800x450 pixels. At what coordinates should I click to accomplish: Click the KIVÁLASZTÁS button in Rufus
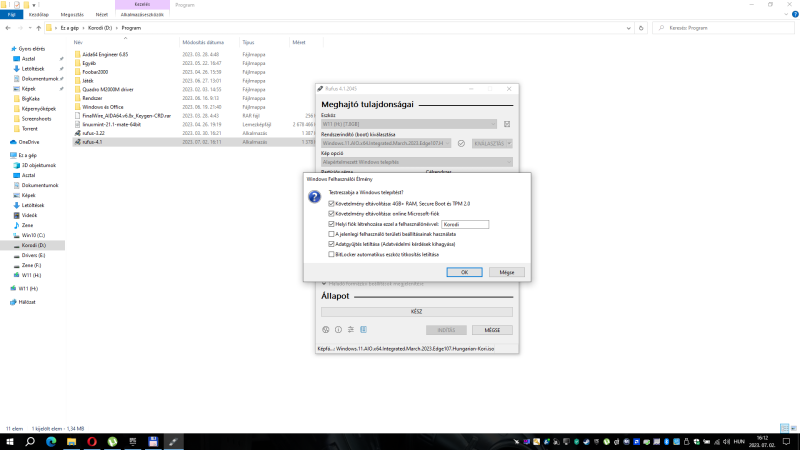click(489, 143)
